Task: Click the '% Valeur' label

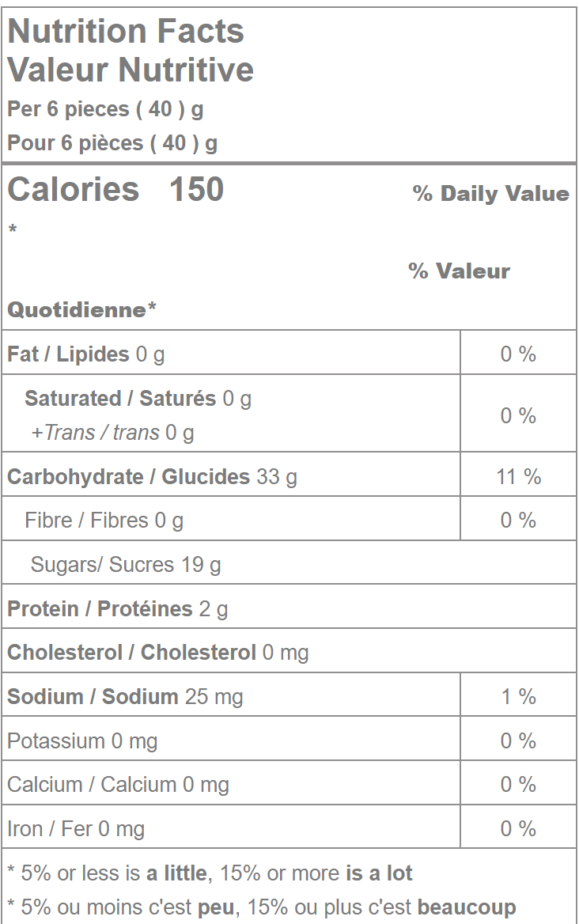Action: (459, 271)
